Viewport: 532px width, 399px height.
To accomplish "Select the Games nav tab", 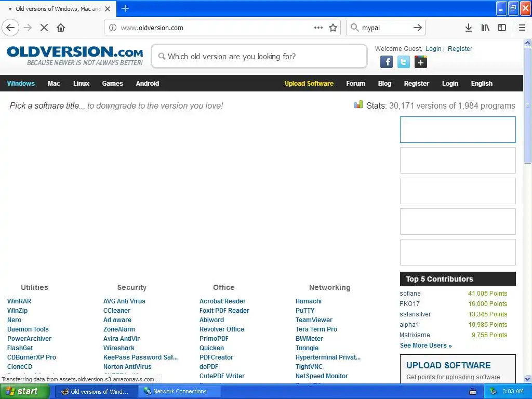I will point(112,84).
